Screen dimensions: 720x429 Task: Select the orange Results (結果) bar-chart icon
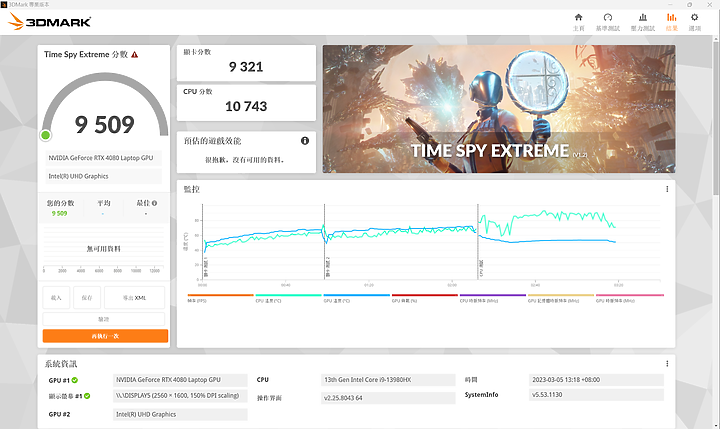pyautogui.click(x=671, y=17)
